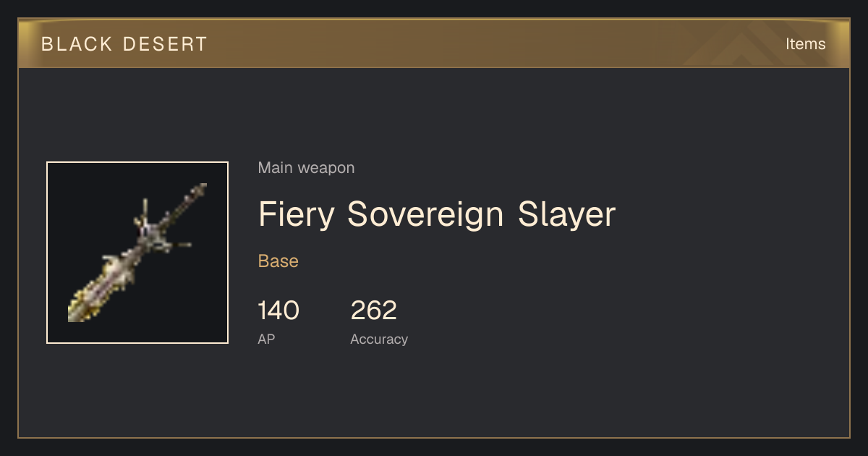Click the Fiery Sovereign Slayer item name

437,214
